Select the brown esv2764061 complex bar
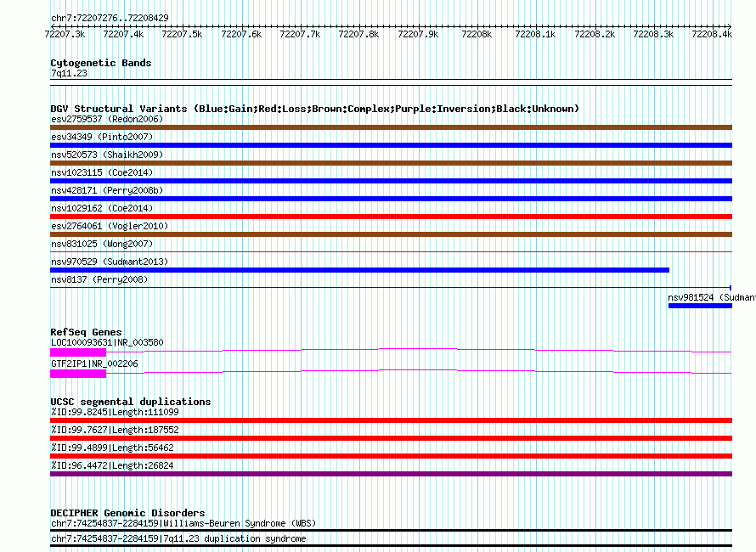Image resolution: width=756 pixels, height=552 pixels. (391, 234)
